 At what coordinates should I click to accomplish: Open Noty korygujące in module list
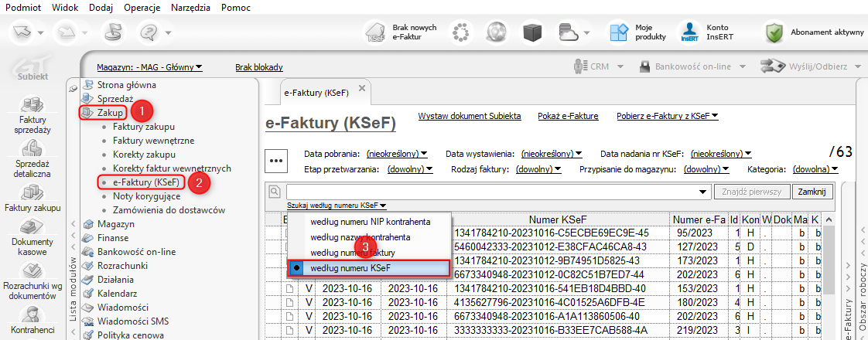click(x=147, y=196)
